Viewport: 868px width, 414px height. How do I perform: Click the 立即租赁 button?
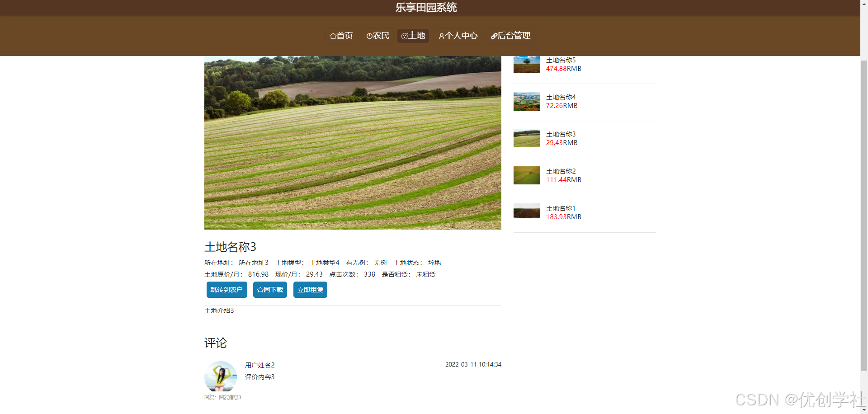point(311,290)
